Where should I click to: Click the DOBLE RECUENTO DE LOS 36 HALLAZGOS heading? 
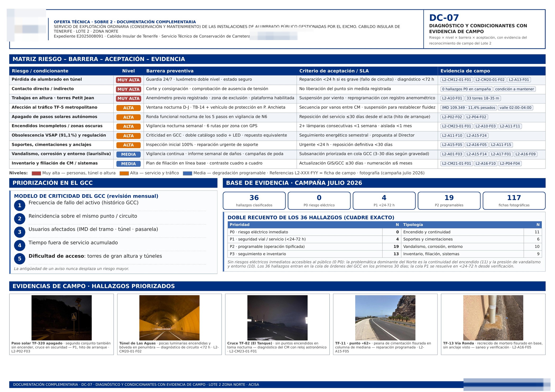[x=311, y=218]
